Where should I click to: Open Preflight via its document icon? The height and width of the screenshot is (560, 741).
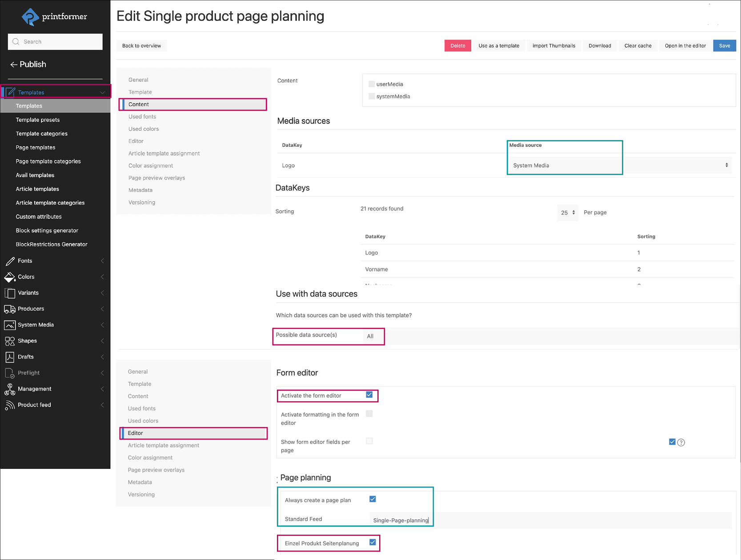click(x=10, y=372)
